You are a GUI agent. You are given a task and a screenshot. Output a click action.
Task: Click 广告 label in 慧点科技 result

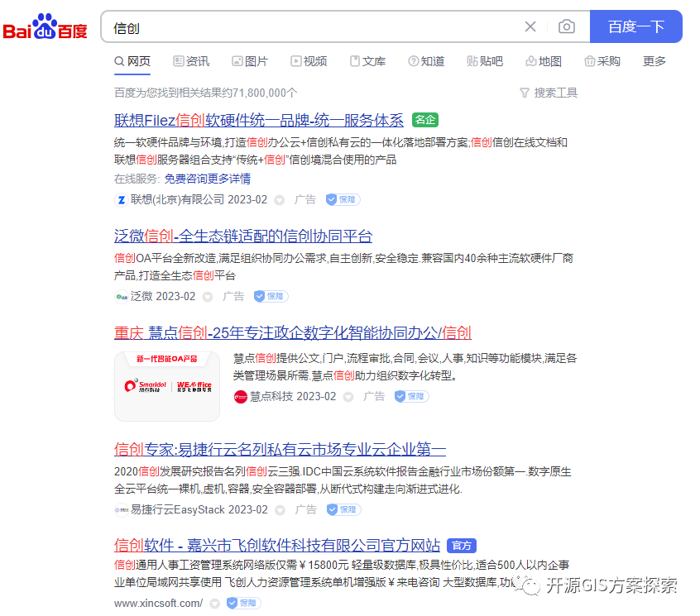[374, 396]
